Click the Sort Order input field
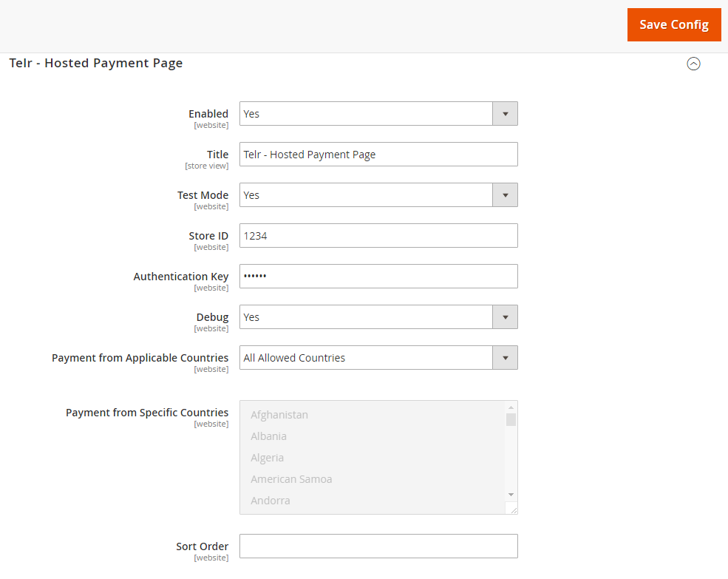728x579 pixels. click(x=378, y=546)
